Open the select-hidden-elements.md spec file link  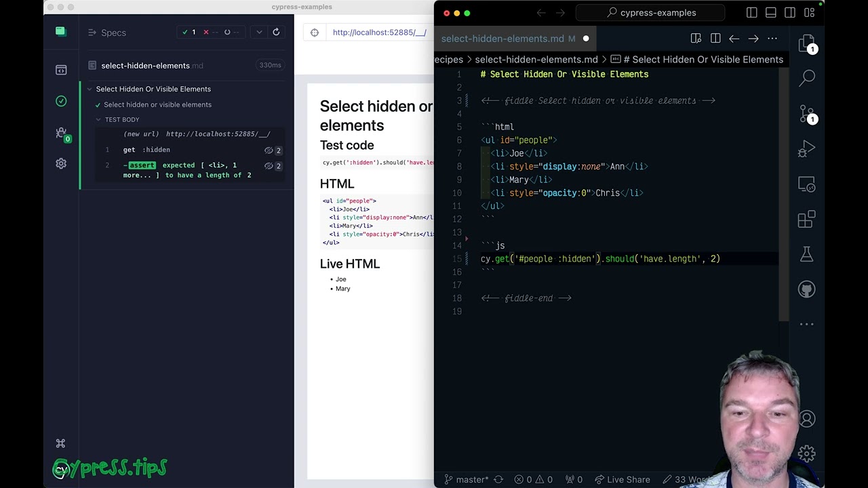coord(152,66)
